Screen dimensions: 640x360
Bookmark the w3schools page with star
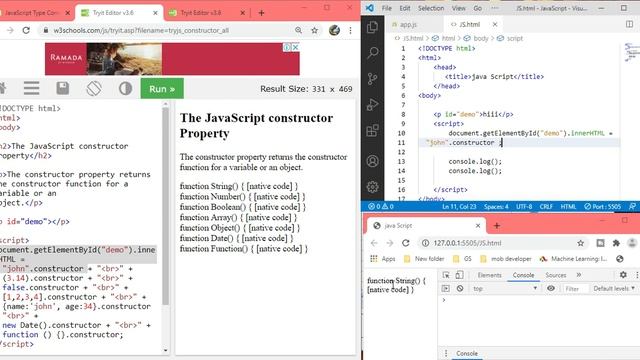(314, 30)
